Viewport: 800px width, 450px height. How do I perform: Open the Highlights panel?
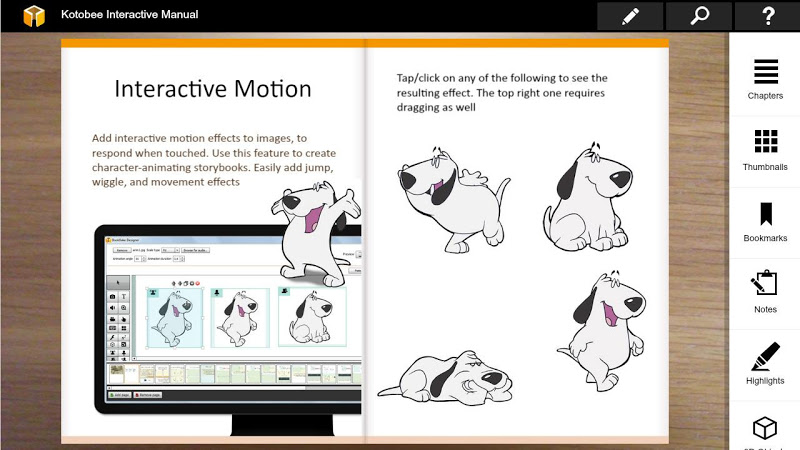765,364
